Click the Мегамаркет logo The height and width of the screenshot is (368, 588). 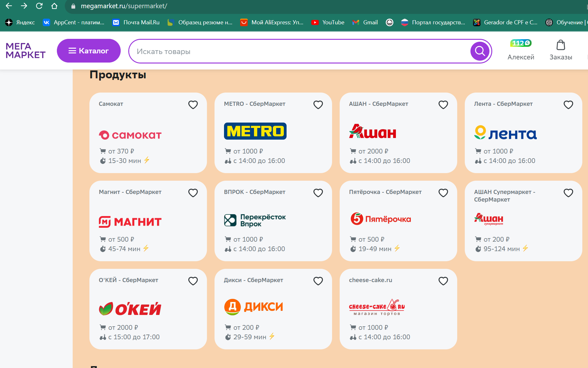click(26, 51)
